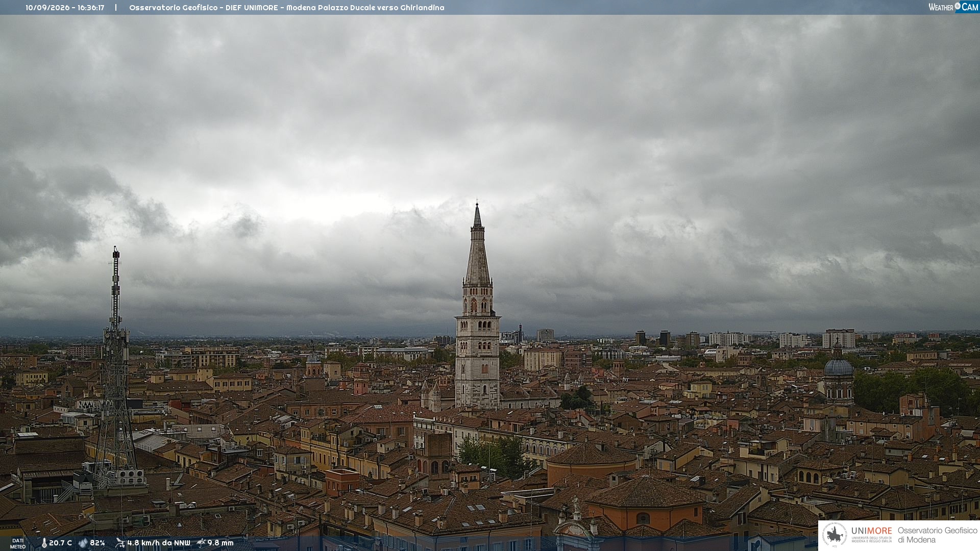
Task: Click the humidity water drops icon
Action: pyautogui.click(x=83, y=543)
